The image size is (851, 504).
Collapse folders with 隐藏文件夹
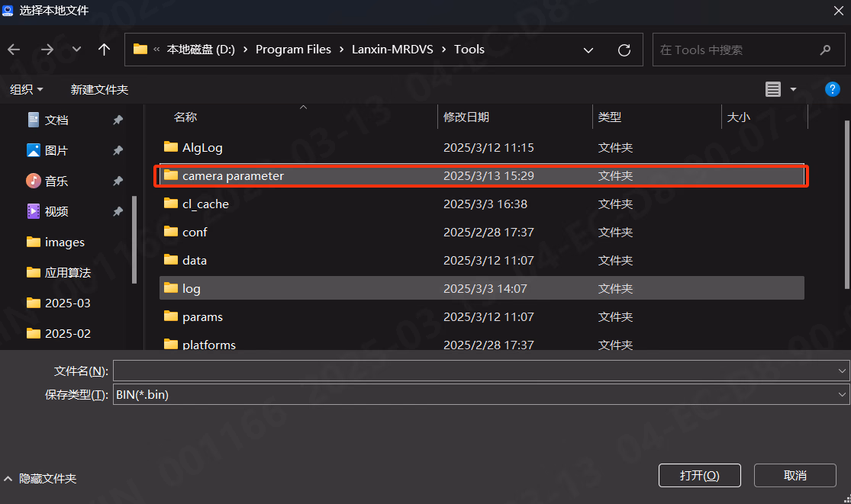40,479
